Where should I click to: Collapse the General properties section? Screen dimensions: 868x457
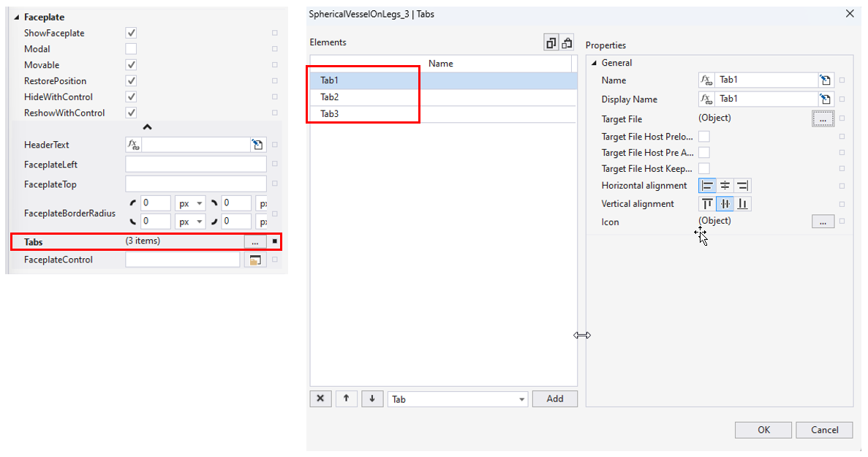[593, 63]
